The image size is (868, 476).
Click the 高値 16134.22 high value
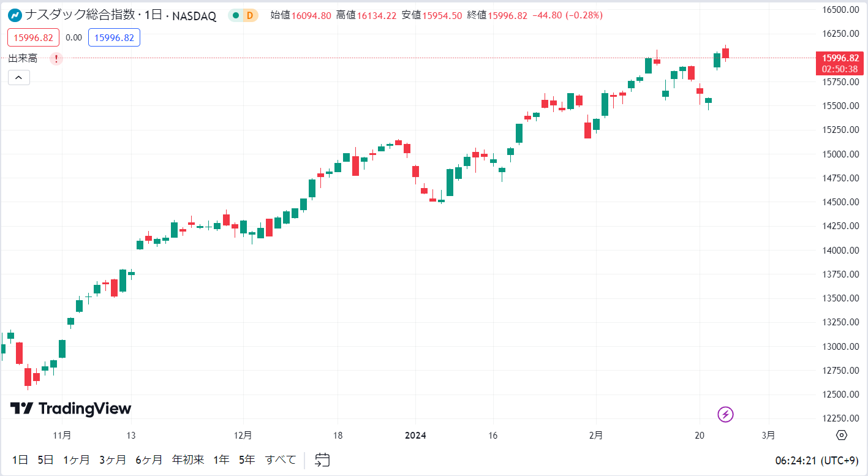tap(366, 15)
